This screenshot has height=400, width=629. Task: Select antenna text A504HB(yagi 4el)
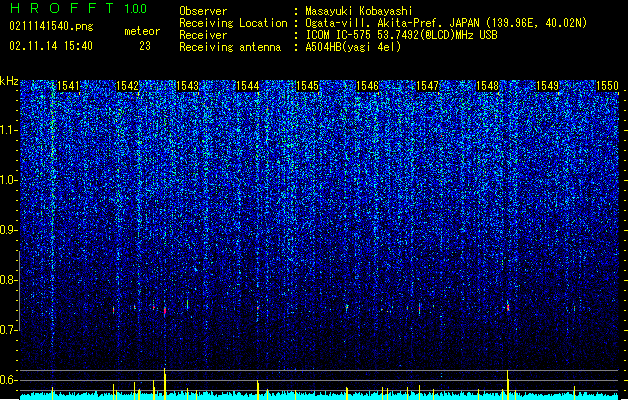pyautogui.click(x=353, y=47)
